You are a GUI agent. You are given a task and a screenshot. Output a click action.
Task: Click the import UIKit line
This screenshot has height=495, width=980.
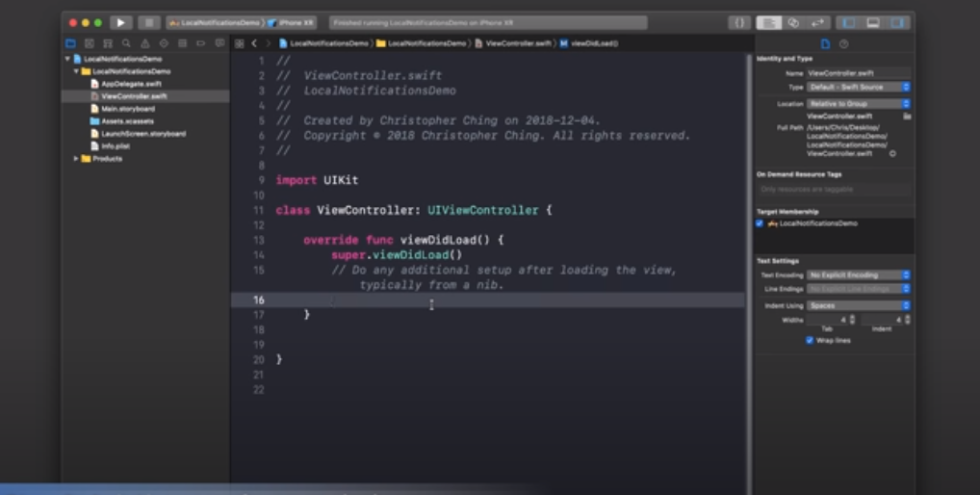(x=317, y=180)
